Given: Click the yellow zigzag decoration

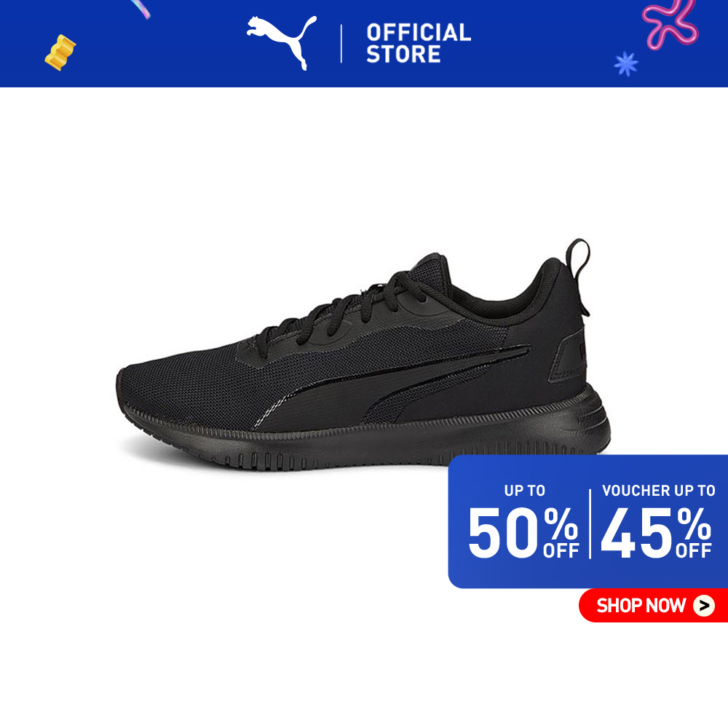Looking at the screenshot, I should [60, 52].
